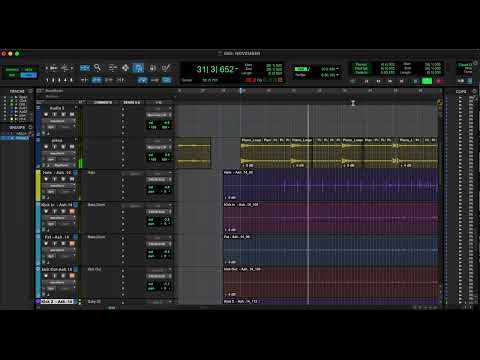Select the Audio 1 track name
This screenshot has height=360, width=480.
[x=57, y=108]
